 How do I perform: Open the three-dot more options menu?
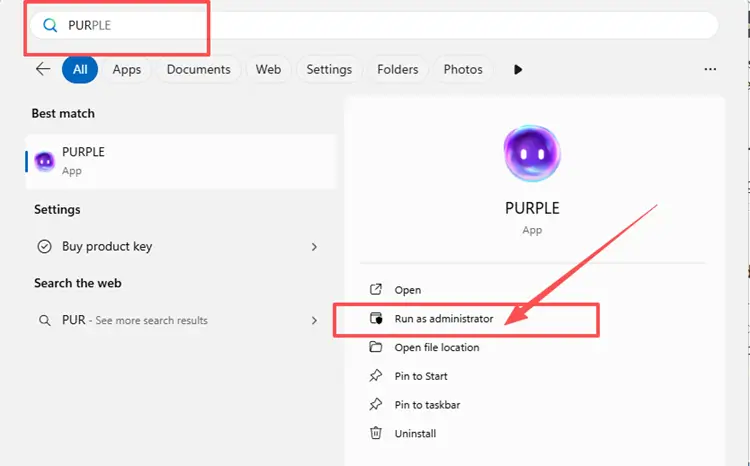point(710,69)
